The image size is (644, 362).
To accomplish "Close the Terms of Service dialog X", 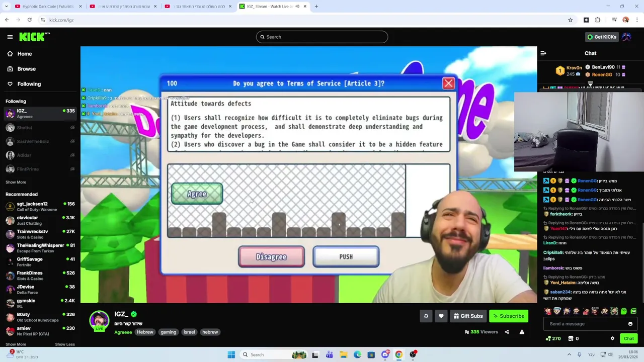I will pyautogui.click(x=448, y=83).
